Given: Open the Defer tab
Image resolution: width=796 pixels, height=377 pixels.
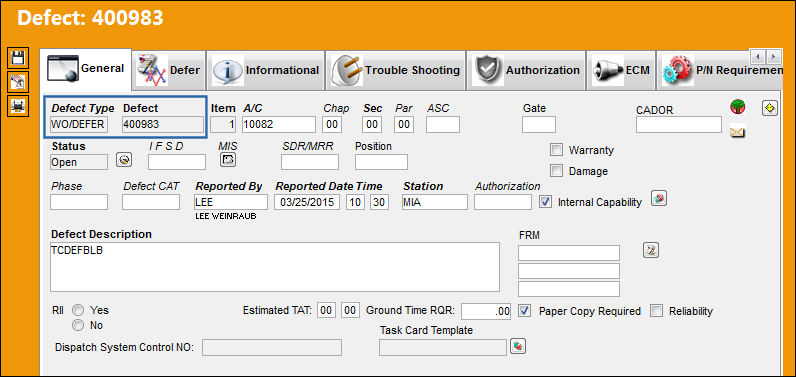Looking at the screenshot, I should tap(170, 70).
